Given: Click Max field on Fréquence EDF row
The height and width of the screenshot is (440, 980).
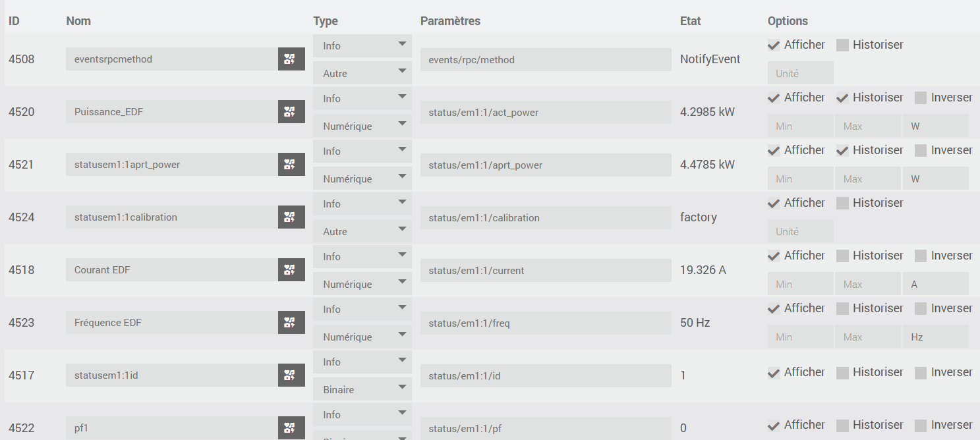Looking at the screenshot, I should [867, 337].
